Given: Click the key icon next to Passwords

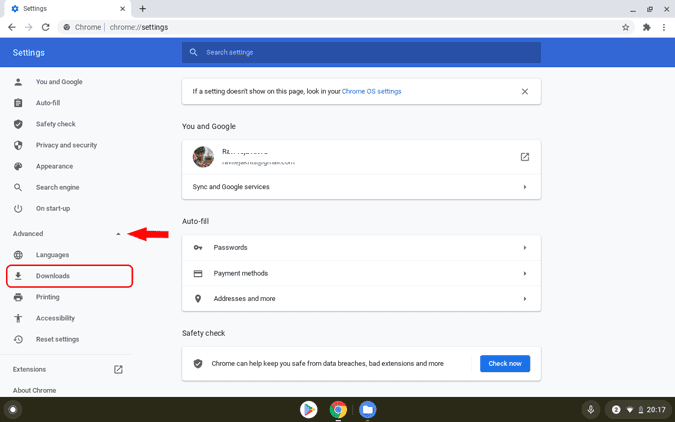Looking at the screenshot, I should coord(198,248).
